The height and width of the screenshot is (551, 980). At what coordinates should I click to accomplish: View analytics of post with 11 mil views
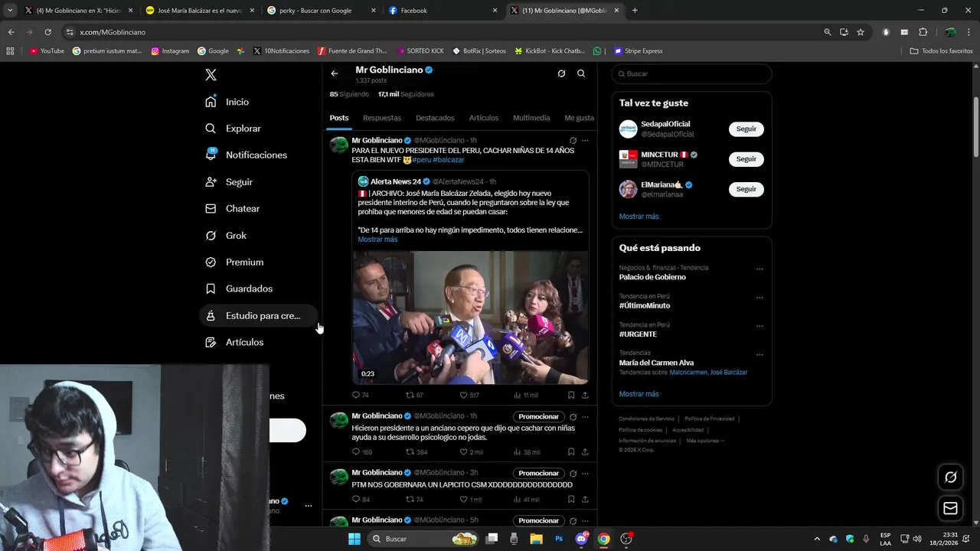[525, 395]
